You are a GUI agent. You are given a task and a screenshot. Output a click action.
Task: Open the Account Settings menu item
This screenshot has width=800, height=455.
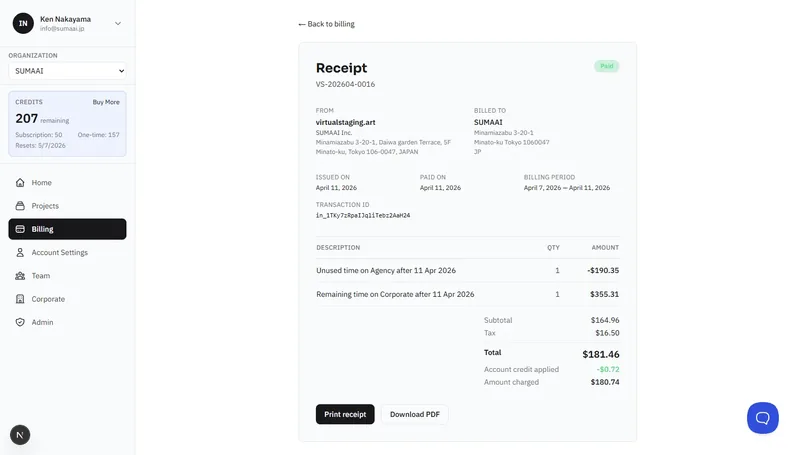coord(60,253)
